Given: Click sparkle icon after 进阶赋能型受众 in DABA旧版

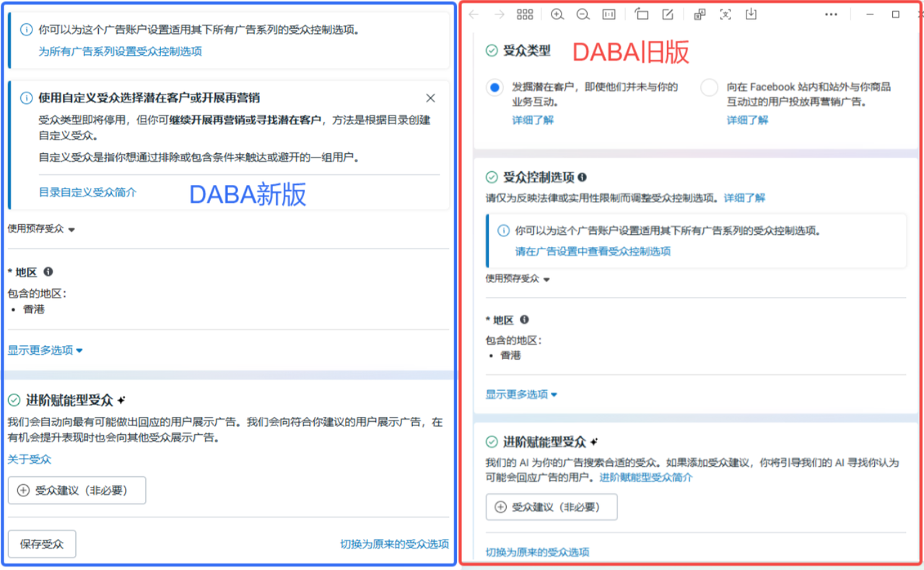Looking at the screenshot, I should coord(594,441).
